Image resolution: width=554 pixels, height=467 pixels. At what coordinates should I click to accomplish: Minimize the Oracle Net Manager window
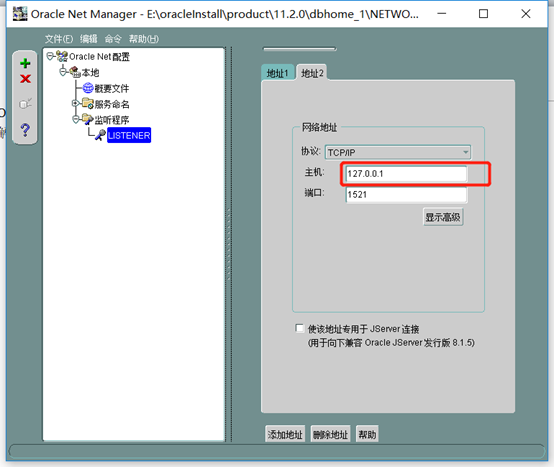pos(442,14)
